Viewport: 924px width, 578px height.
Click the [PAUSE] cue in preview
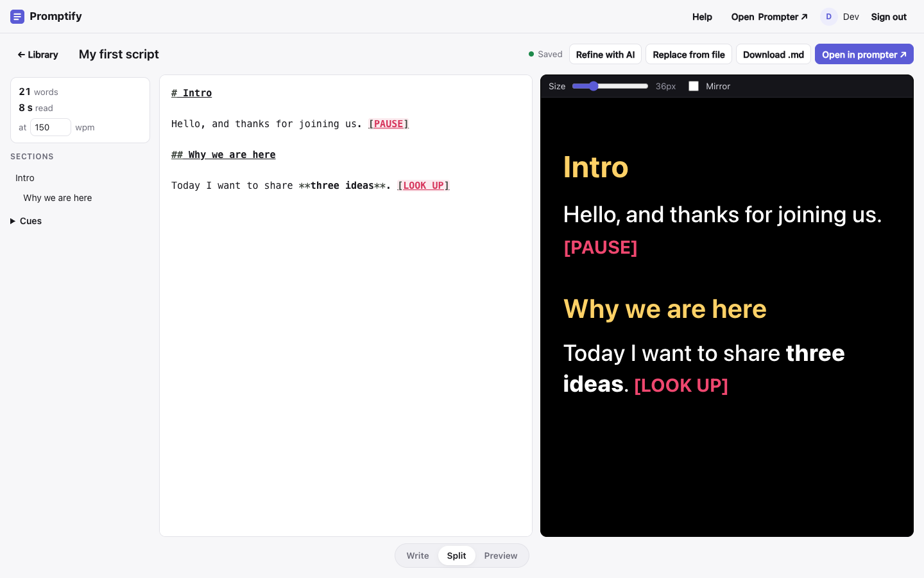coord(601,247)
